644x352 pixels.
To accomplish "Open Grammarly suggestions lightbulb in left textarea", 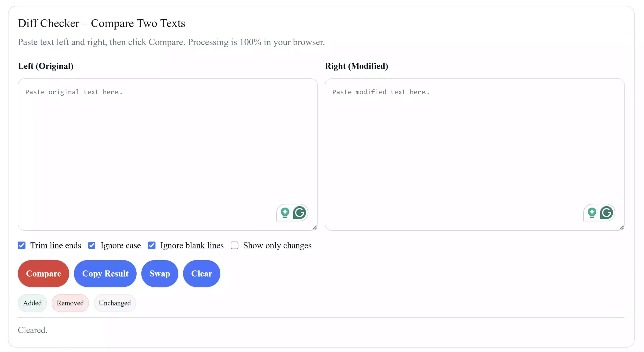I will 285,212.
